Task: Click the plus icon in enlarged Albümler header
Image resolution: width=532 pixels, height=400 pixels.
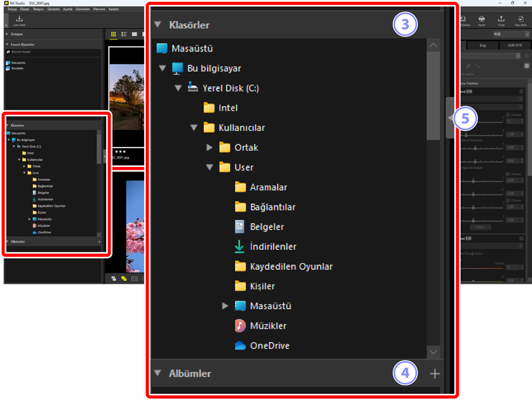Action: pyautogui.click(x=434, y=374)
